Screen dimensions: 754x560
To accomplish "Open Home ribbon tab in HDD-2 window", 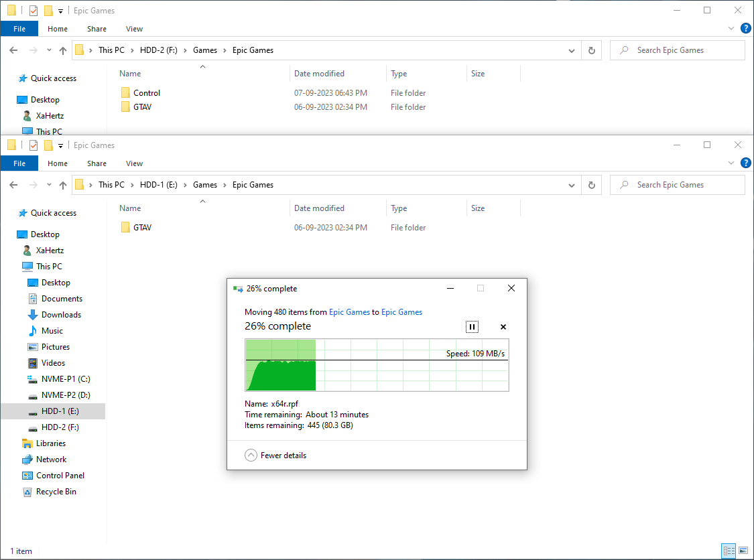I will pos(57,29).
